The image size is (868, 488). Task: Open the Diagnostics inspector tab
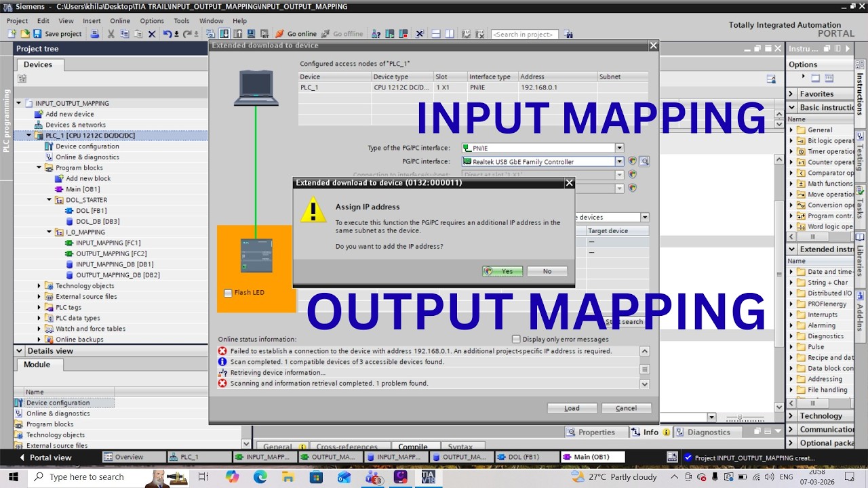click(x=709, y=432)
